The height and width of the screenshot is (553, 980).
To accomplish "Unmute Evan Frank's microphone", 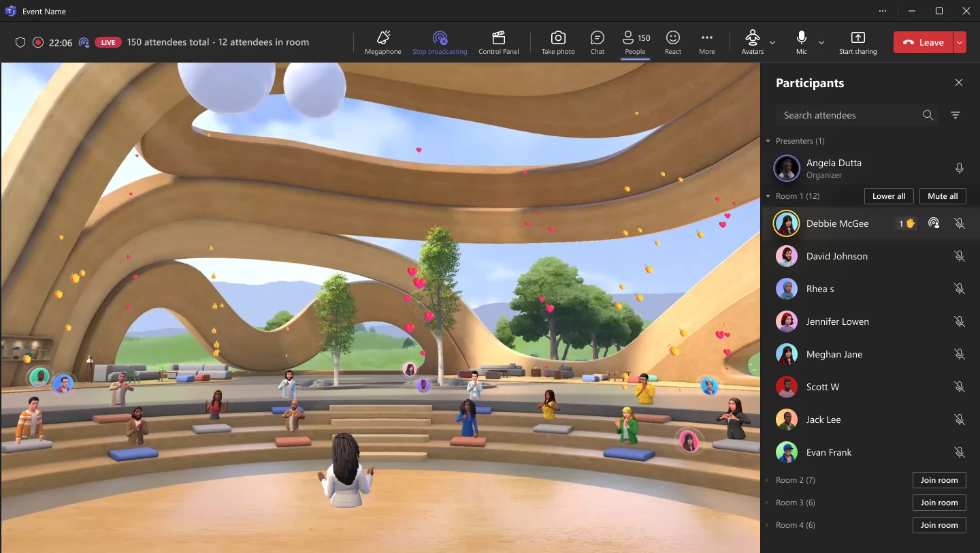I will pos(960,452).
